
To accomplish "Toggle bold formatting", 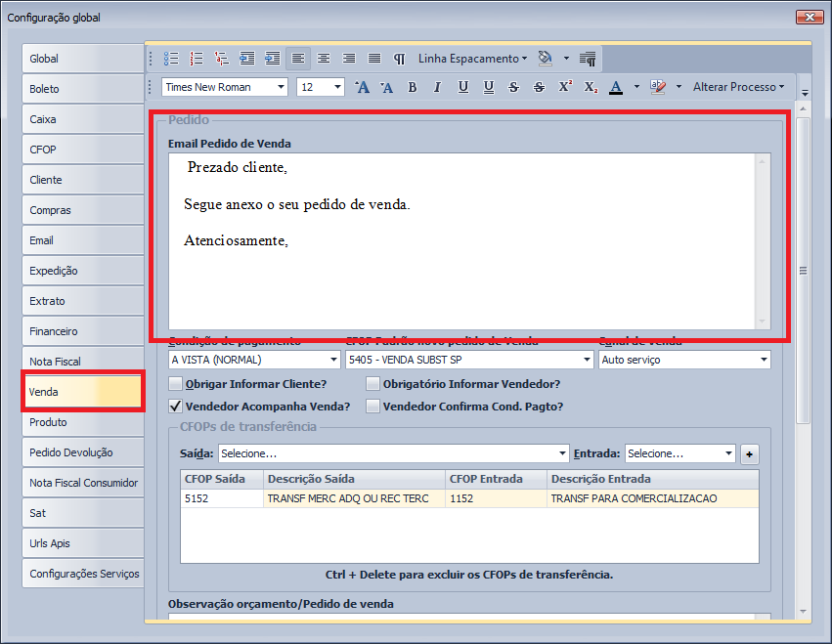I will 413,87.
